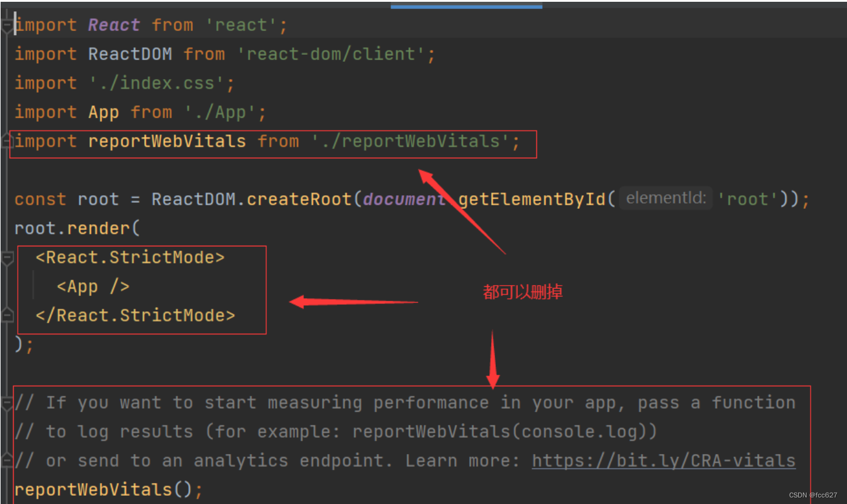Open the https://bit.ly/CRA-vitals link

[x=664, y=461]
